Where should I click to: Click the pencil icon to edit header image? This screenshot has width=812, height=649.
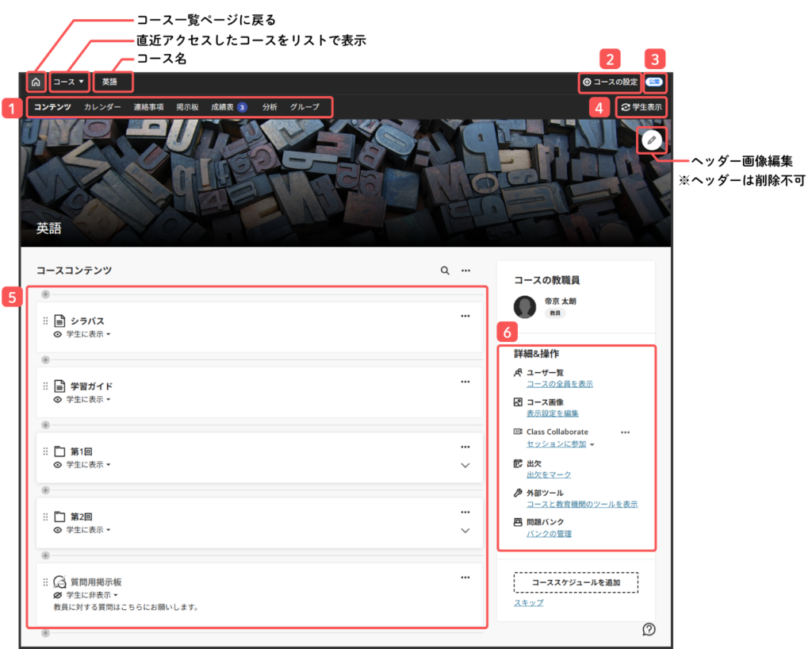pyautogui.click(x=652, y=140)
